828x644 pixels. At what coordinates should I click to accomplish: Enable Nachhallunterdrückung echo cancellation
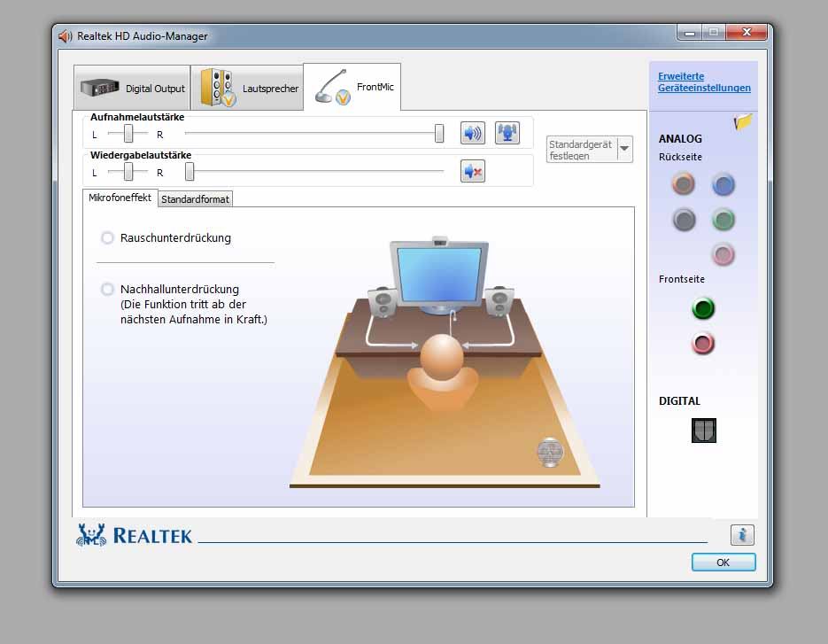(x=107, y=289)
